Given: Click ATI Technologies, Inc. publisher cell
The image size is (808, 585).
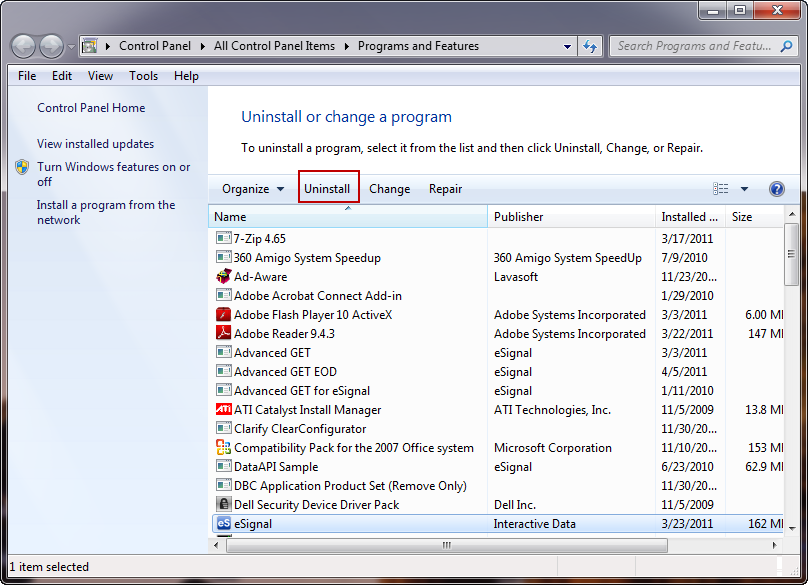Looking at the screenshot, I should pyautogui.click(x=552, y=410).
